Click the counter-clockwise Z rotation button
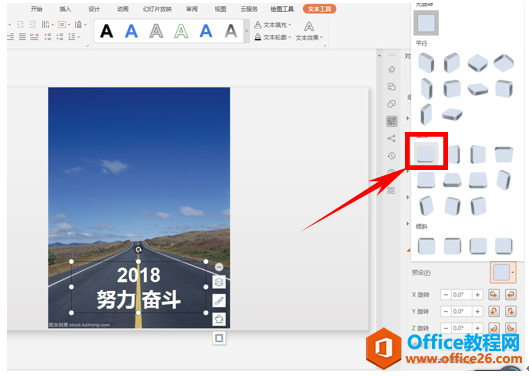Viewport: 529px width, 376px height. pos(511,328)
